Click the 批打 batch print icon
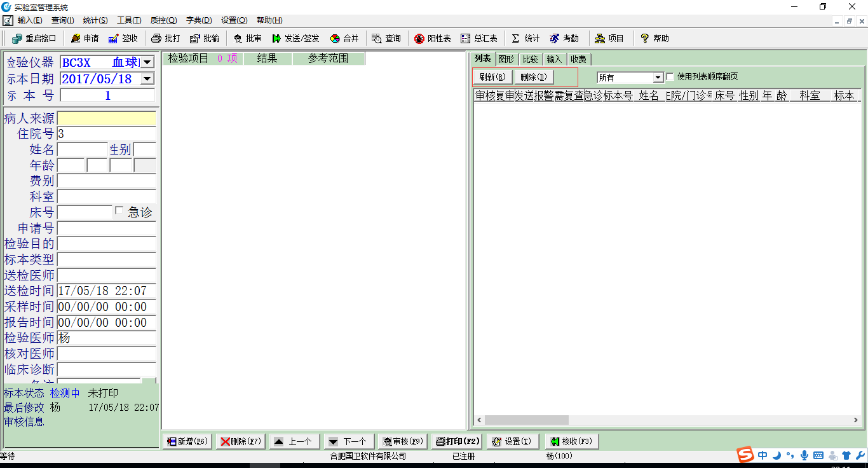868x468 pixels. [156, 38]
